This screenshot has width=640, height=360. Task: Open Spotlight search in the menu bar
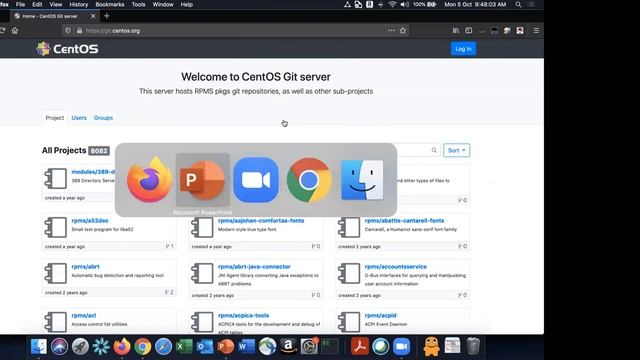[518, 4]
